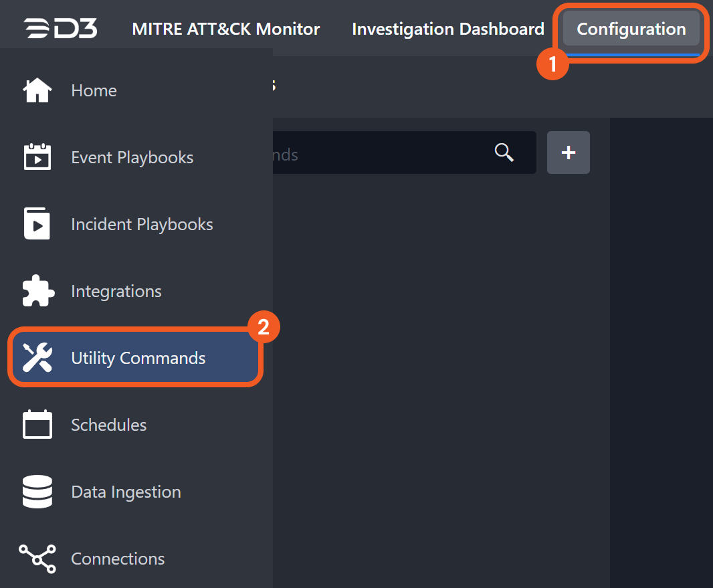Click the Home house icon

[x=37, y=90]
